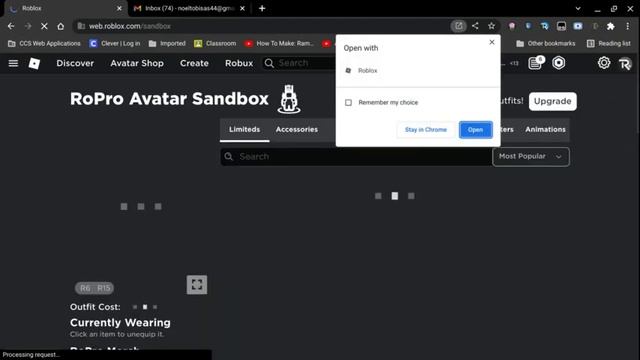The width and height of the screenshot is (640, 360).
Task: Open the Robux balance hexagon icon
Action: pyautogui.click(x=559, y=63)
